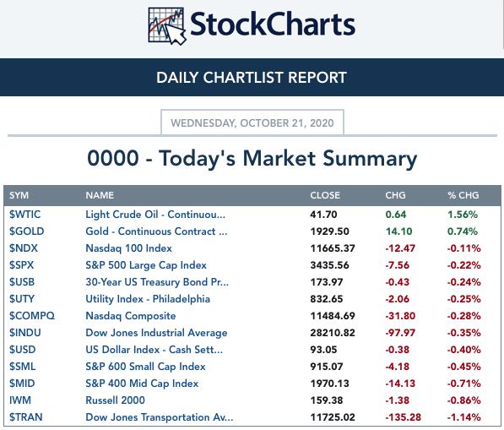Open the $GOLD symbol link
The image size is (504, 430).
point(26,231)
